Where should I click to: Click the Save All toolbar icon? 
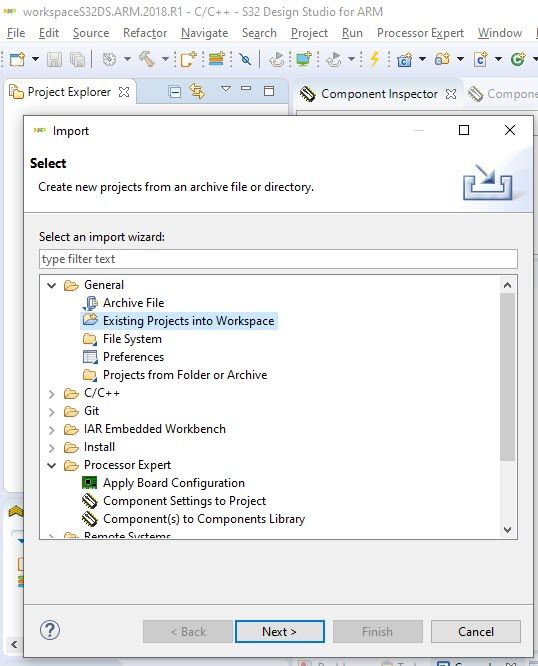point(77,59)
